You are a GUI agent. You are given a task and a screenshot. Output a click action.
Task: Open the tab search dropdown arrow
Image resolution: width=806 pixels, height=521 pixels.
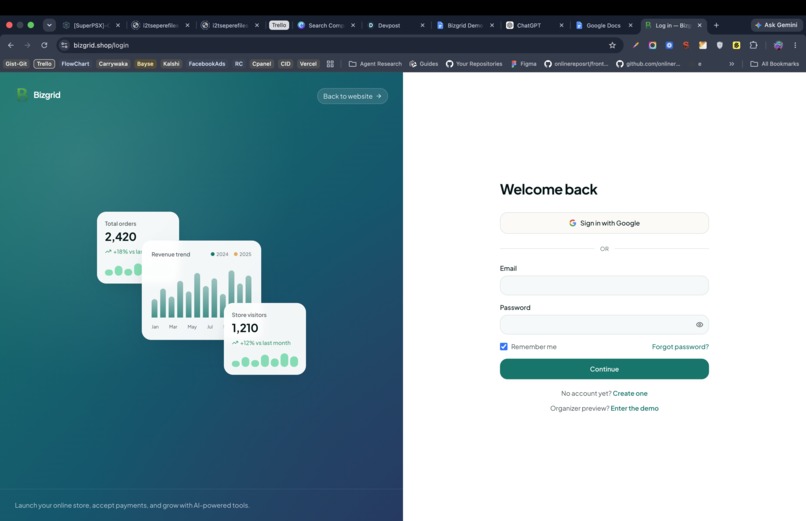[x=49, y=25]
